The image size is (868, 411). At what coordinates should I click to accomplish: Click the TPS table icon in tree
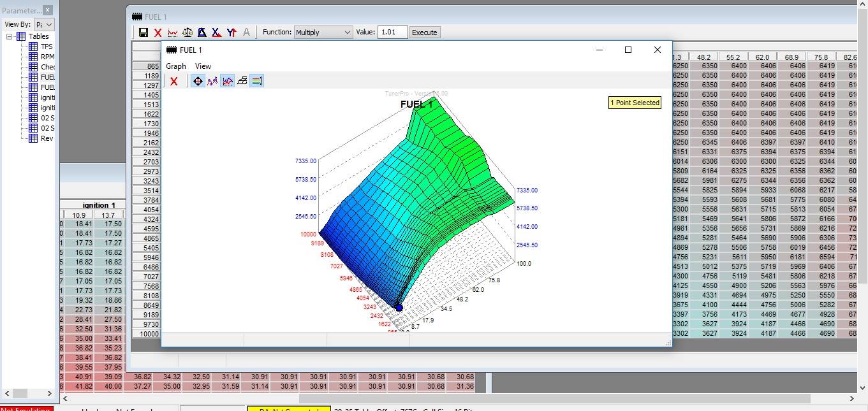point(33,47)
